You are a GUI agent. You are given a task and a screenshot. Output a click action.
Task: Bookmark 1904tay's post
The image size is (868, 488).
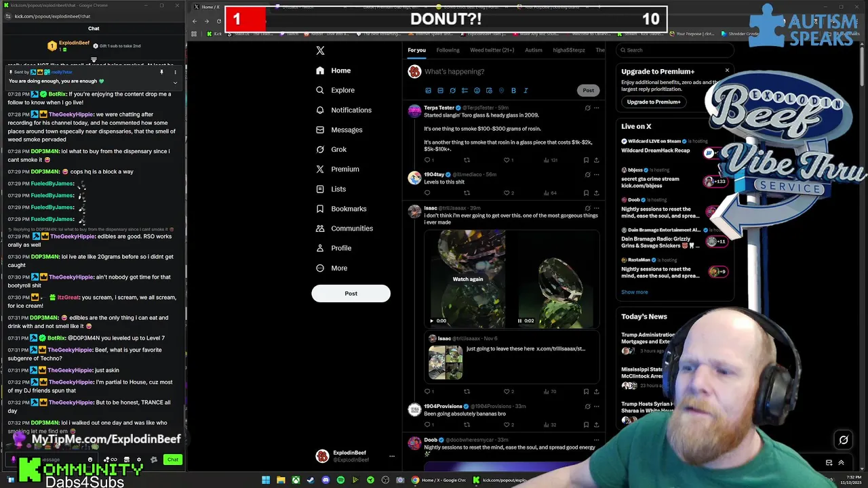586,192
